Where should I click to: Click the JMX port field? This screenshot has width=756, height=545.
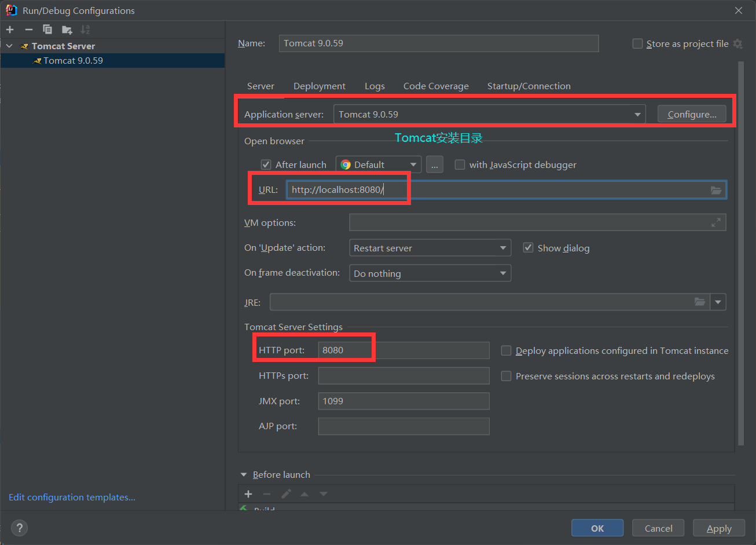403,401
